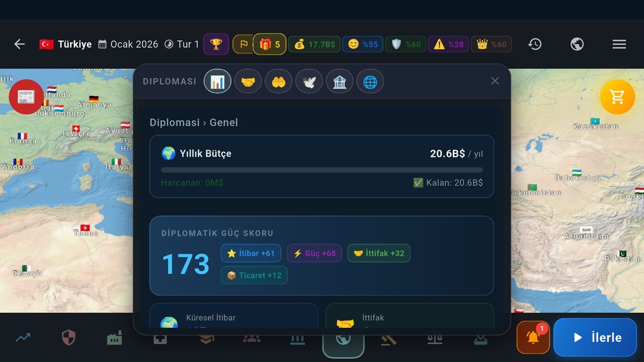This screenshot has height=362, width=644.
Task: Select İsviçre on the map
Action: click(x=76, y=131)
